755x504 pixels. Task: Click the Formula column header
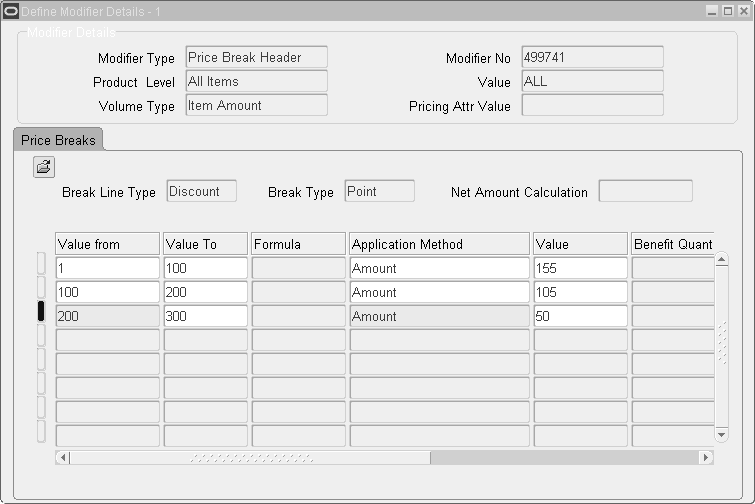point(299,244)
